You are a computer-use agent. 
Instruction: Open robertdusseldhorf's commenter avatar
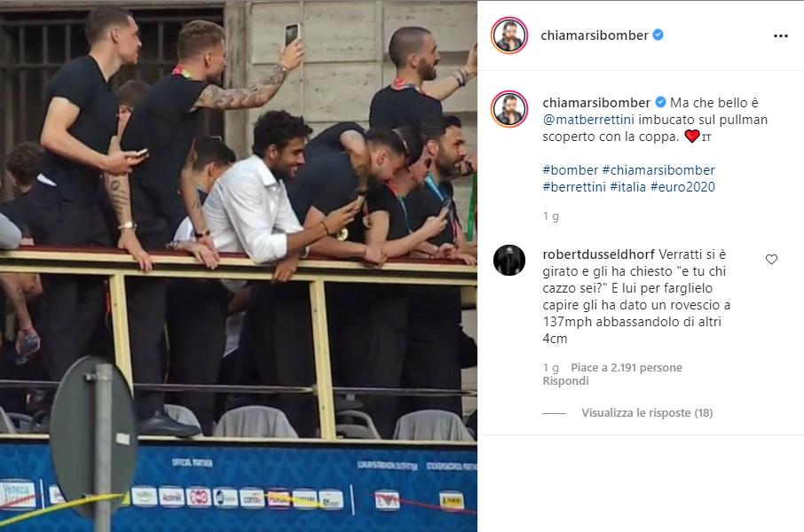(x=509, y=261)
